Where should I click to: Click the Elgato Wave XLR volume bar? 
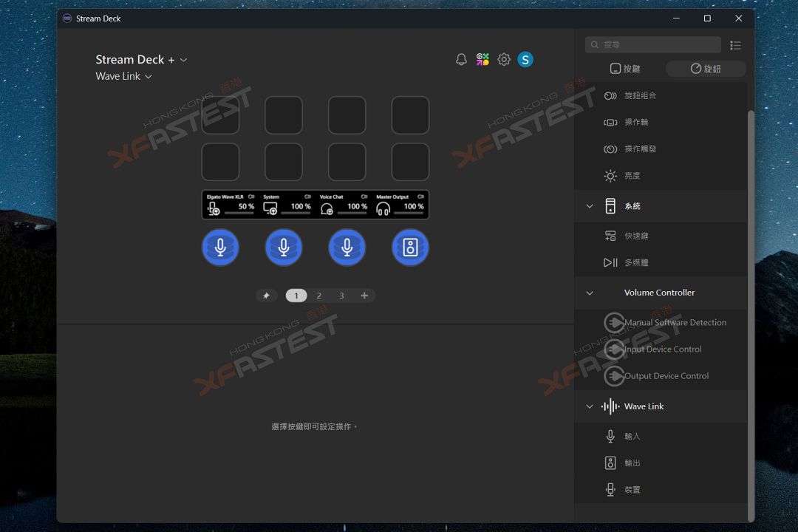click(239, 214)
